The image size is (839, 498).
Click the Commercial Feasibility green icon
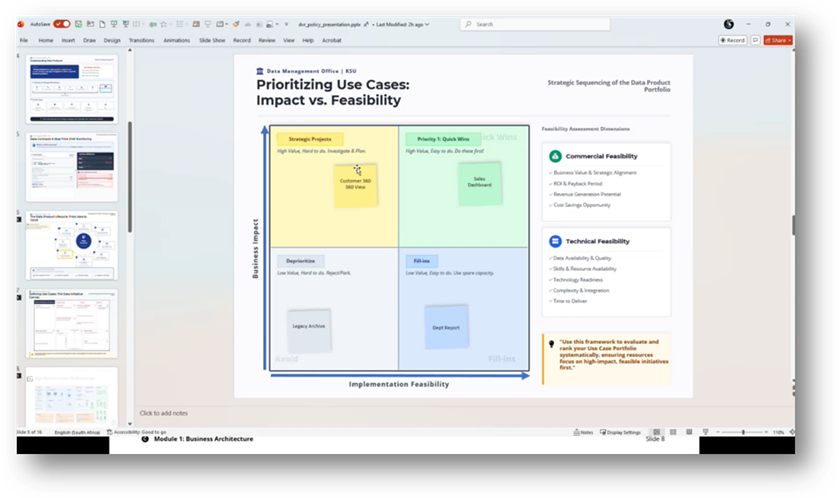555,156
